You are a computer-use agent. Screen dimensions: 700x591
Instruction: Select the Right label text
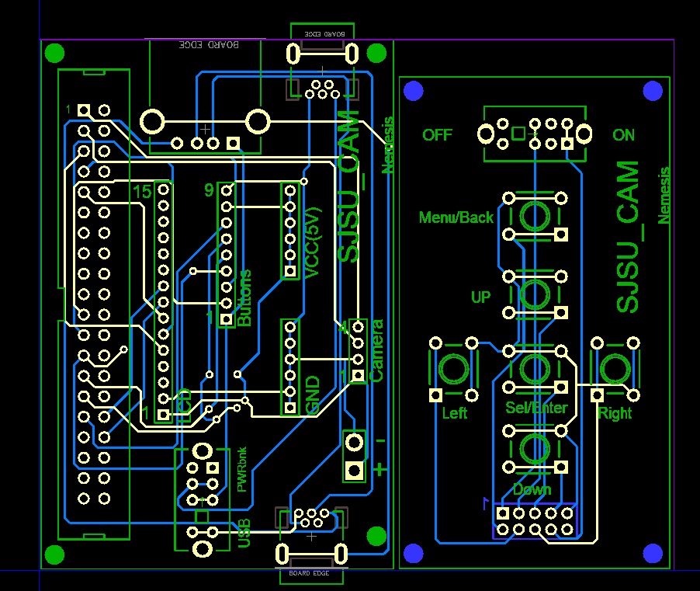615,414
